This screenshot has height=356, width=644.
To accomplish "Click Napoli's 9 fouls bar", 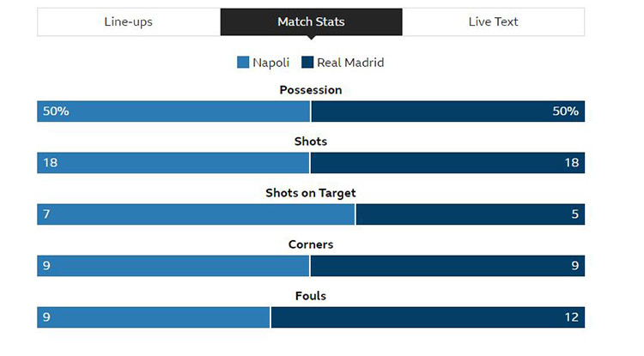I will (154, 317).
